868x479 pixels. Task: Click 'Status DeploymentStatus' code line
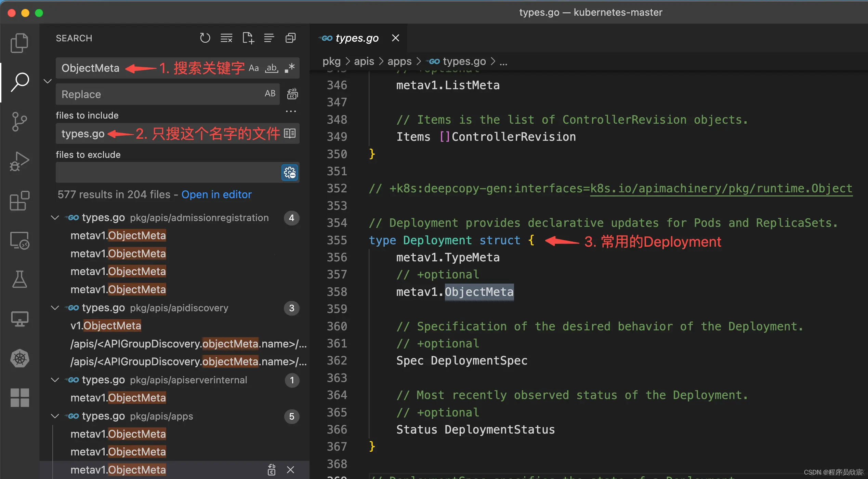(475, 430)
